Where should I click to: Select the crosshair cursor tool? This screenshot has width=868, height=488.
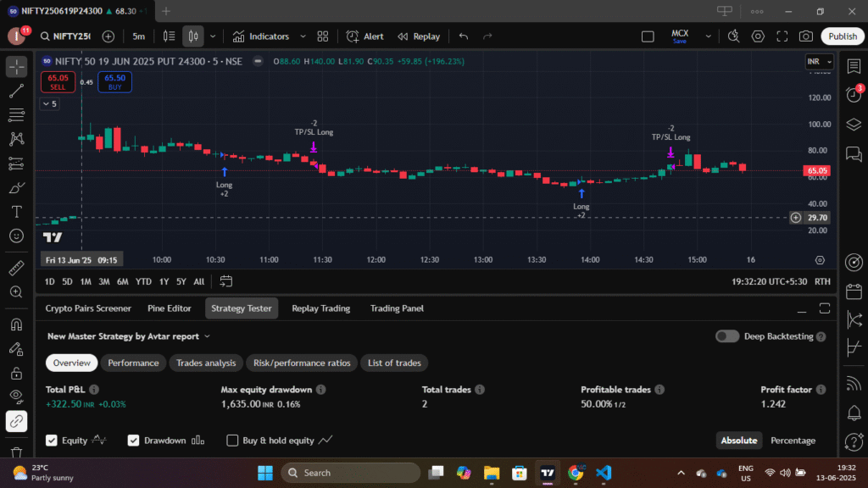coord(17,66)
